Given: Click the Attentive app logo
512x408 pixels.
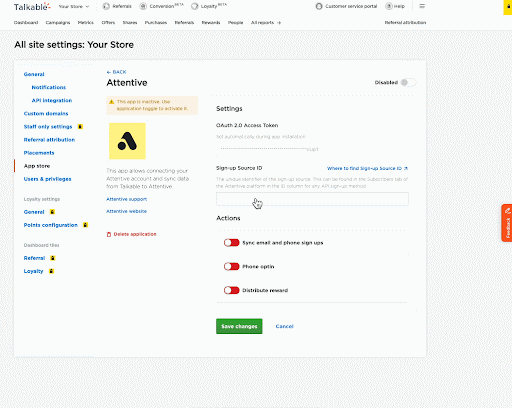Looking at the screenshot, I should pos(127,141).
